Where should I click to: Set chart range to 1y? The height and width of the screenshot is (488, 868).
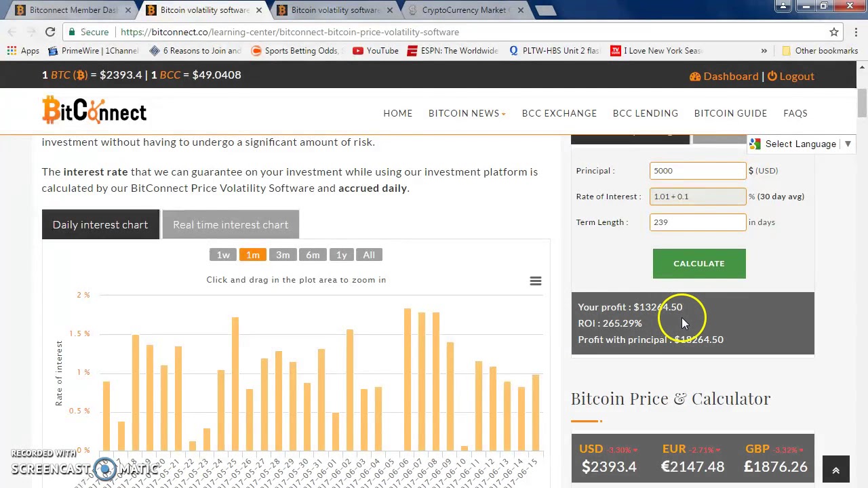[342, 255]
